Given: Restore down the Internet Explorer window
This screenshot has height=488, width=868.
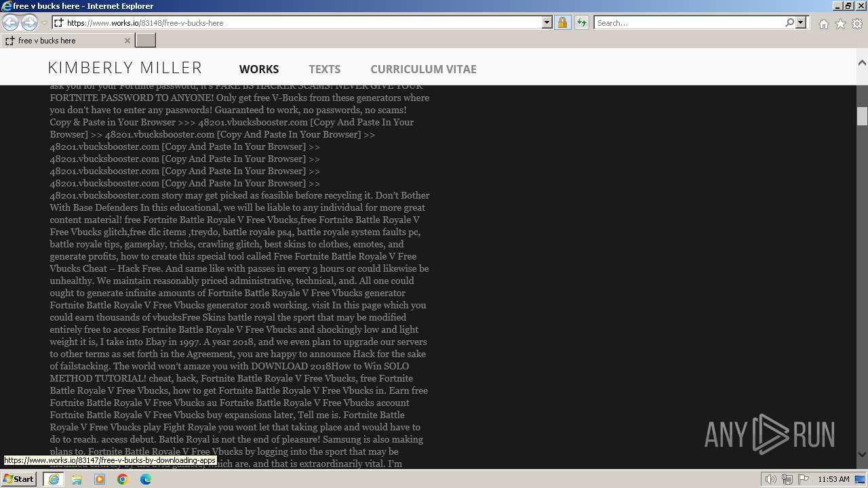Looking at the screenshot, I should point(848,5).
